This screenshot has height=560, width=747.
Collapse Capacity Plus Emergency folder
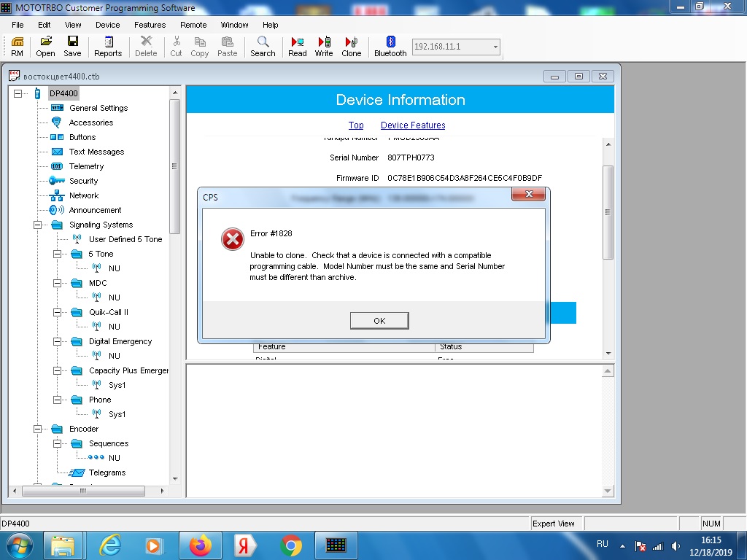[x=57, y=370]
